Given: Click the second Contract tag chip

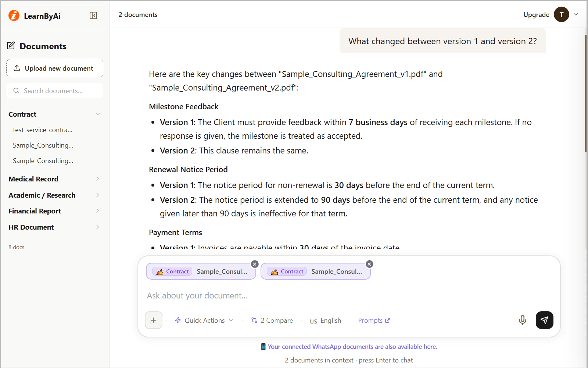Looking at the screenshot, I should (x=287, y=272).
